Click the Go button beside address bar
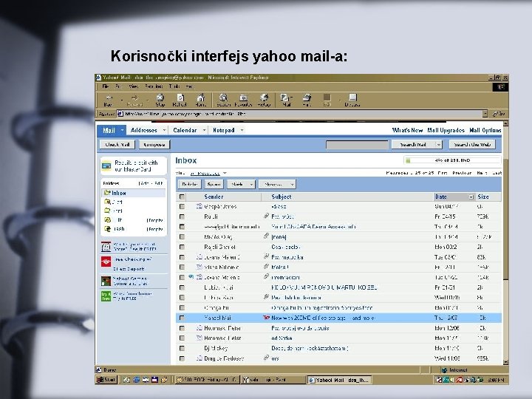532x399 pixels. (x=499, y=114)
